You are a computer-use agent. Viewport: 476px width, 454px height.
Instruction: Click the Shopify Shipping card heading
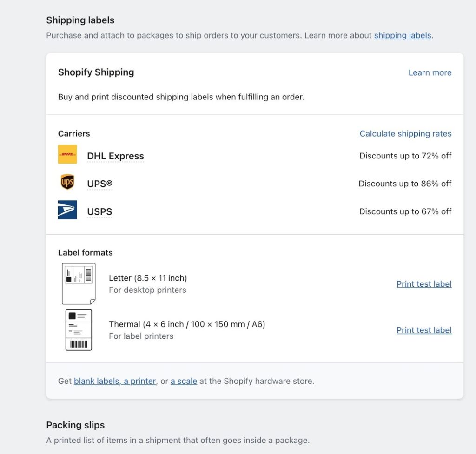point(96,72)
